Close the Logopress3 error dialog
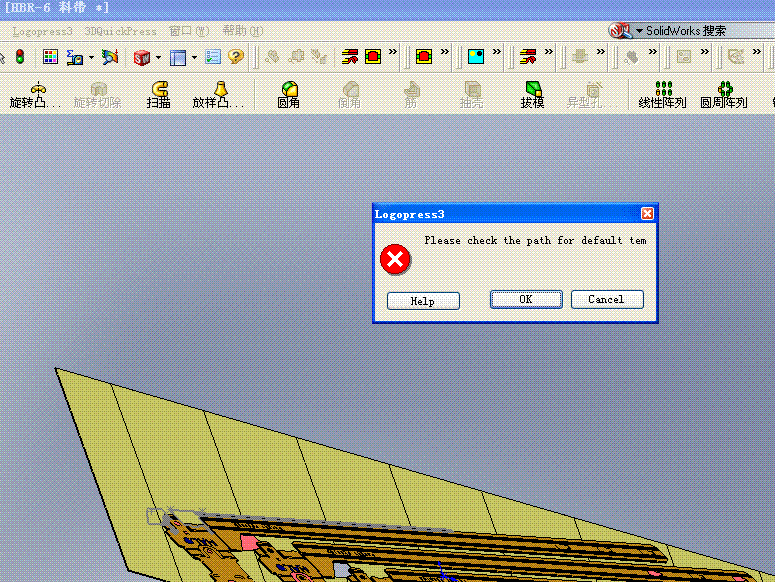The height and width of the screenshot is (582, 775). [x=647, y=213]
